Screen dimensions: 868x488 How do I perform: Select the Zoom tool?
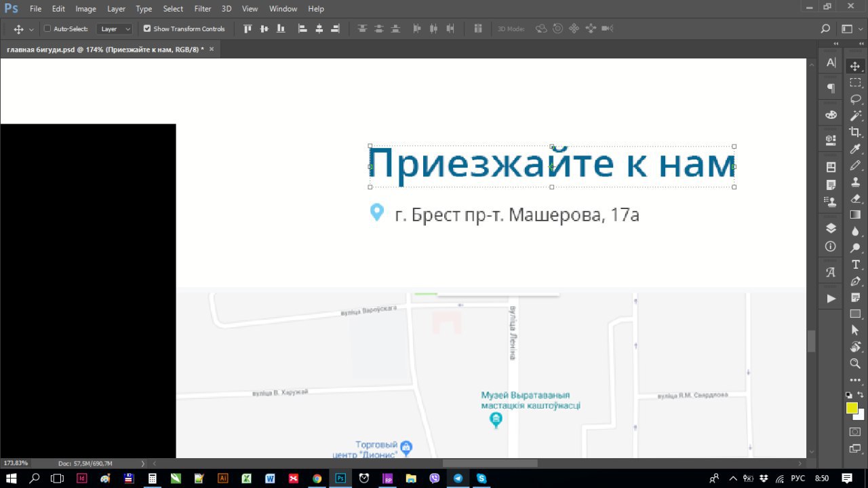tap(855, 364)
